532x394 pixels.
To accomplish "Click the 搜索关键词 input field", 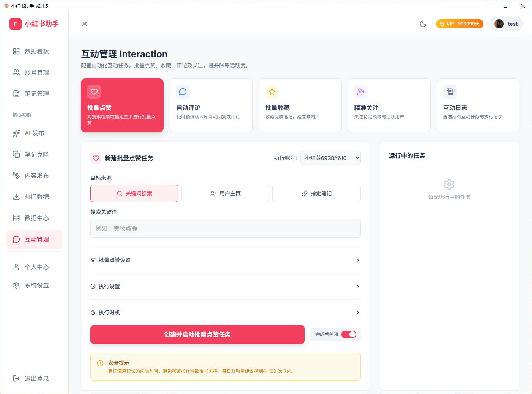I will (x=225, y=228).
